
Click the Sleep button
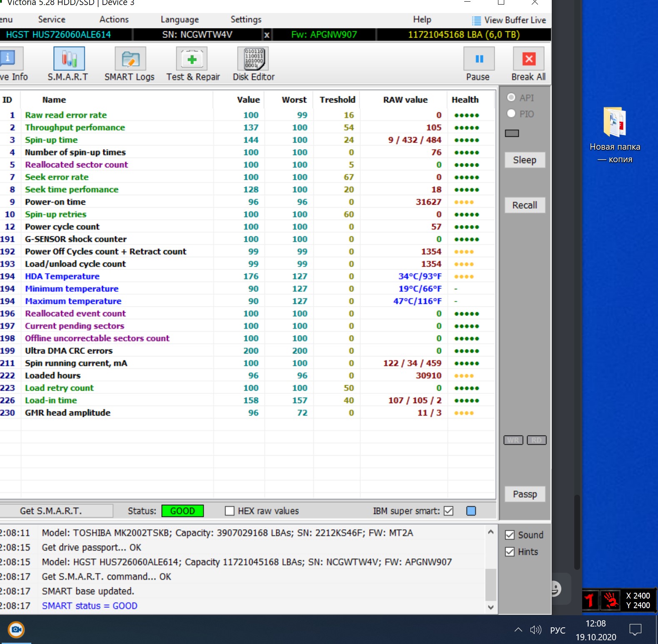point(524,160)
